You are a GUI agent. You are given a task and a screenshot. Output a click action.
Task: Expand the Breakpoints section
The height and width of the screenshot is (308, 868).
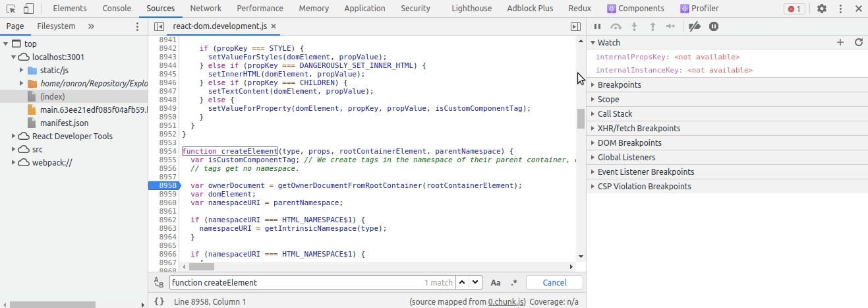pyautogui.click(x=727, y=84)
